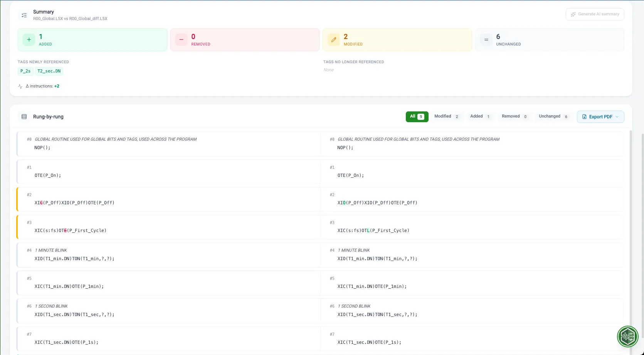Viewport: 644px width, 355px height.
Task: Click the Generate AI summary button
Action: point(595,14)
